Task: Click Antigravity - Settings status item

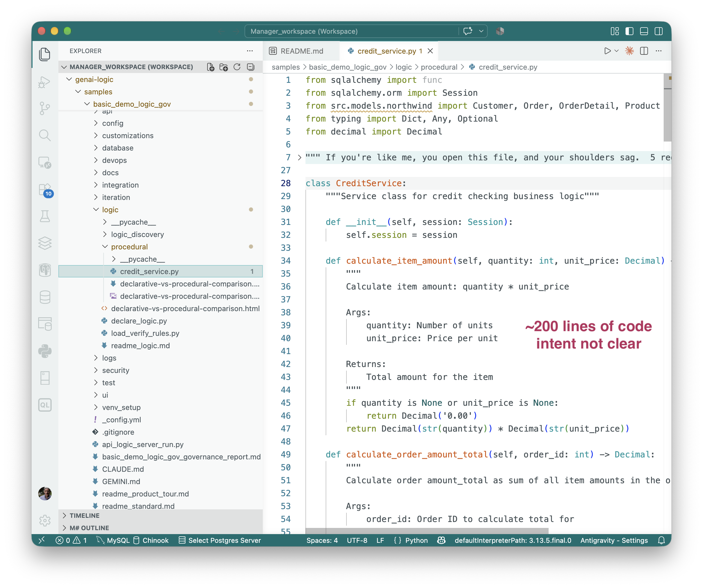Action: tap(614, 540)
